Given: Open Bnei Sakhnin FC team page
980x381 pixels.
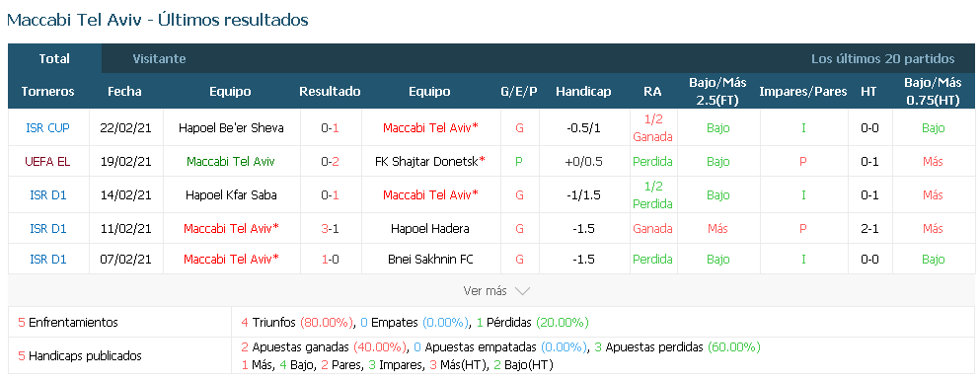Looking at the screenshot, I should click(x=430, y=259).
